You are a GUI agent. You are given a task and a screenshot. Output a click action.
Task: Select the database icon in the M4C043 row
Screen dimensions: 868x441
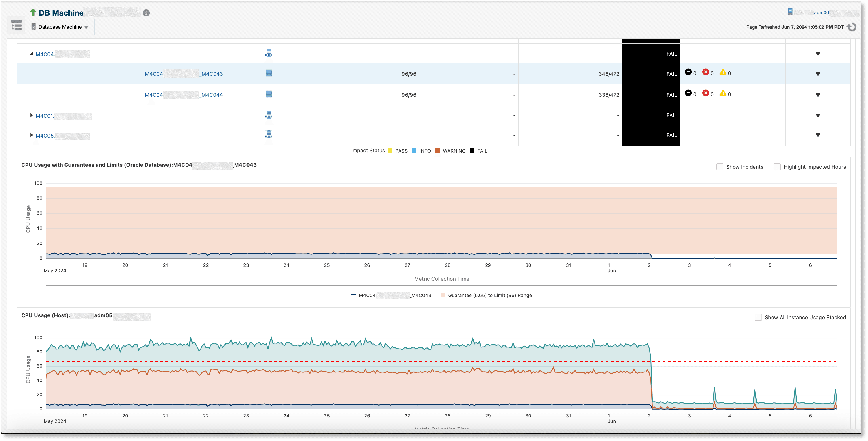point(269,74)
